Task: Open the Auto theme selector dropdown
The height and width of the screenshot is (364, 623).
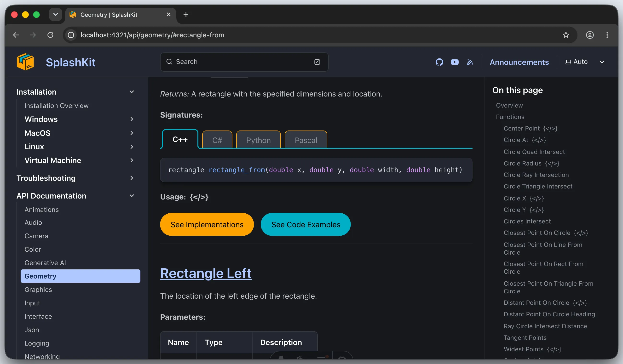Action: point(585,62)
